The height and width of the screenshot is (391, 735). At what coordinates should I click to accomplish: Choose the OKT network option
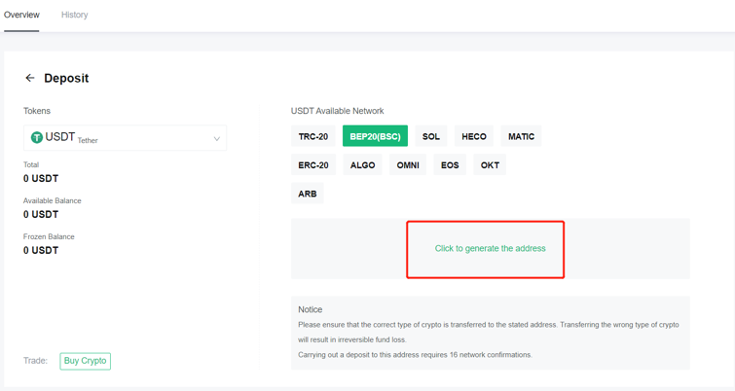(x=490, y=165)
